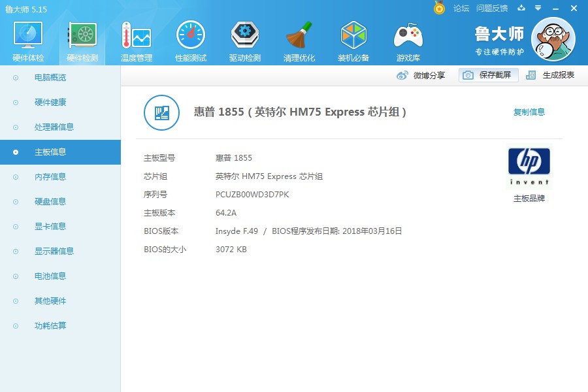Click the heading 惠普 1855 (英特尔 HM75 Express 芯片组)

click(300, 112)
